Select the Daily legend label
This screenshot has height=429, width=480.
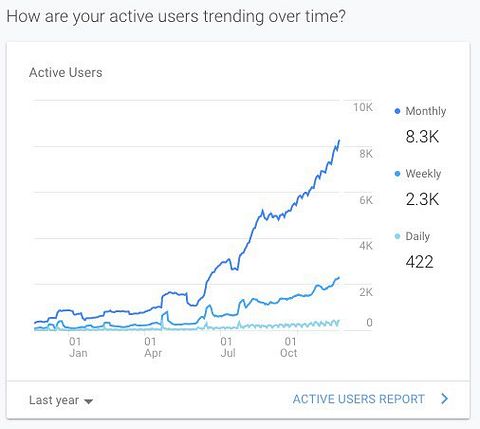(x=417, y=236)
